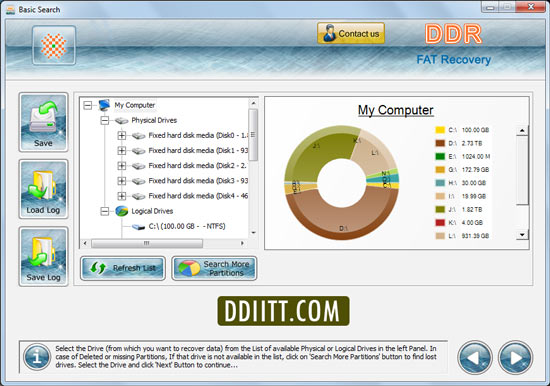Click the Save Log folder icon
The width and height of the screenshot is (550, 386).
(43, 256)
